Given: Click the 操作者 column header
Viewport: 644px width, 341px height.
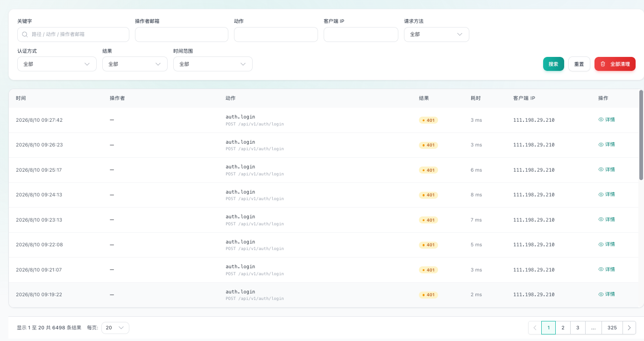Looking at the screenshot, I should pyautogui.click(x=117, y=98).
